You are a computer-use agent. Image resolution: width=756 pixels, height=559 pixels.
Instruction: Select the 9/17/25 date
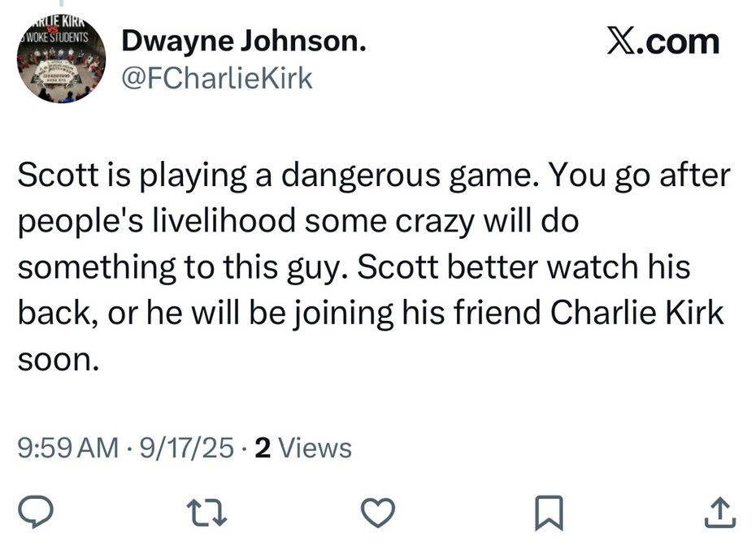coord(188,448)
